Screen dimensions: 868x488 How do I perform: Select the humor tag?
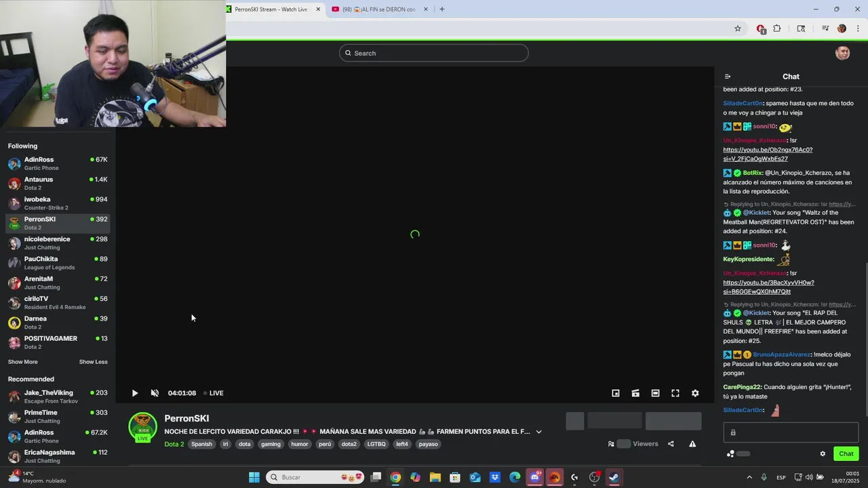[300, 444]
